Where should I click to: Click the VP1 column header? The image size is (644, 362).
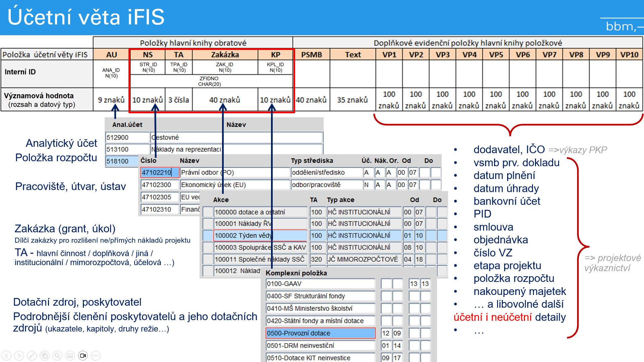click(x=389, y=55)
